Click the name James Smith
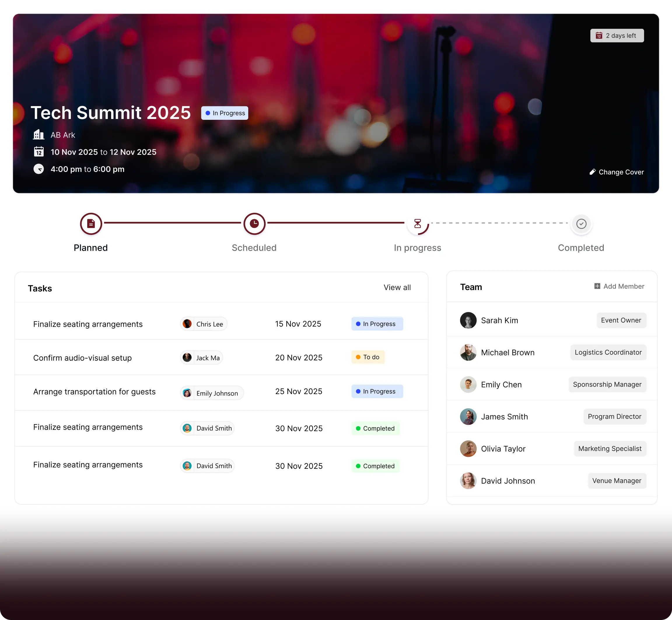 click(x=505, y=417)
